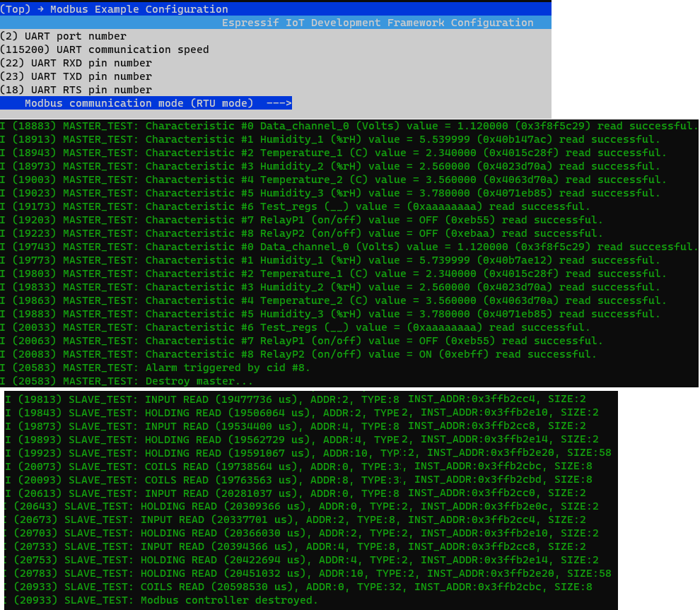Viewport: 700px width, 610px height.
Task: Click master log line with timestamp (19833)
Action: pyautogui.click(x=329, y=287)
